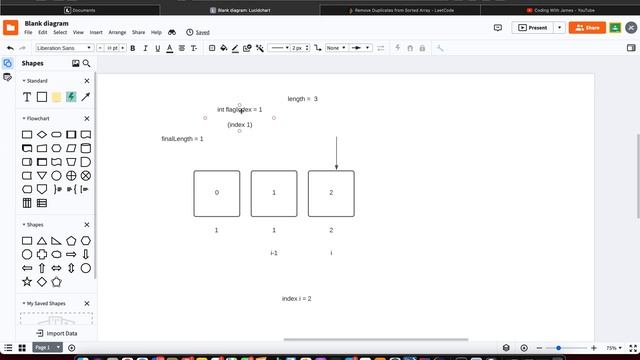Select the yellow sticky note shape
Screen dimensions: 640x360
coord(56,97)
